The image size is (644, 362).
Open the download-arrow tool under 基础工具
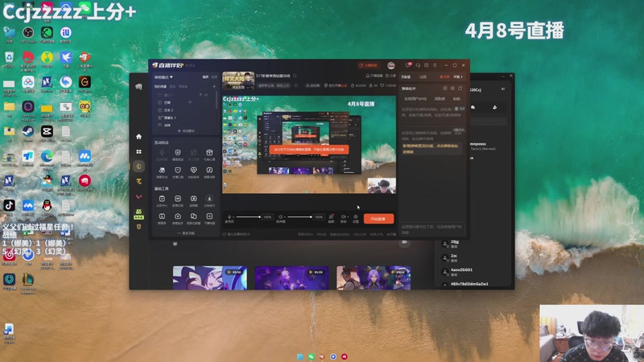click(209, 200)
